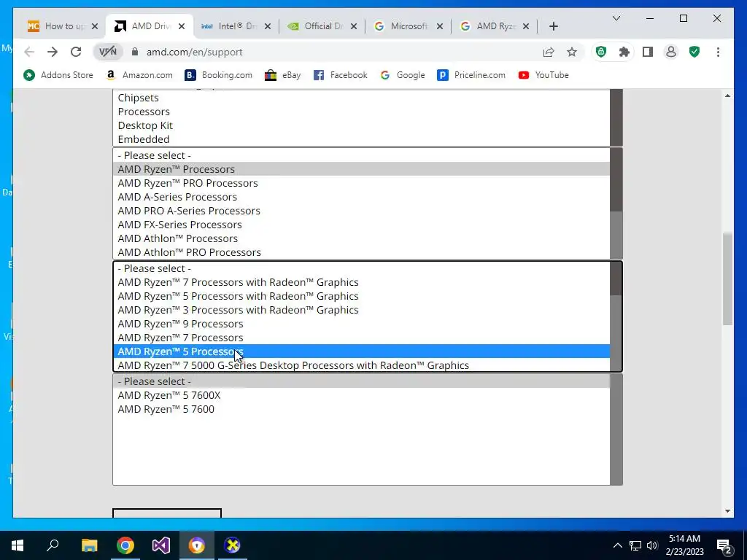Close the Intel Driver tab
The height and width of the screenshot is (560, 747).
[x=268, y=26]
